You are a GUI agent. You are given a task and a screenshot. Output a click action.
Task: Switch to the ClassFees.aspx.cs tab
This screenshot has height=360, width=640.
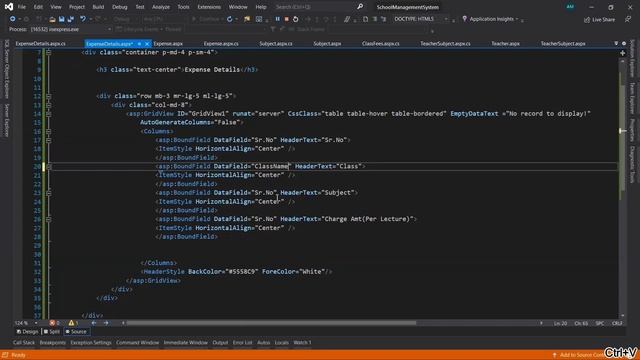381,44
